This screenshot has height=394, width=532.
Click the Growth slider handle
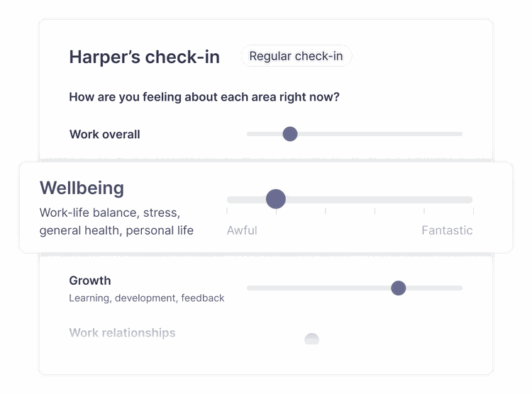pos(398,288)
